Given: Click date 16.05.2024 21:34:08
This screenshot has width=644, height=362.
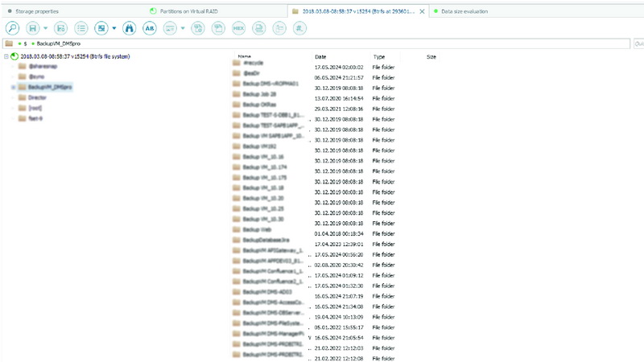Looking at the screenshot, I should coord(339,306).
